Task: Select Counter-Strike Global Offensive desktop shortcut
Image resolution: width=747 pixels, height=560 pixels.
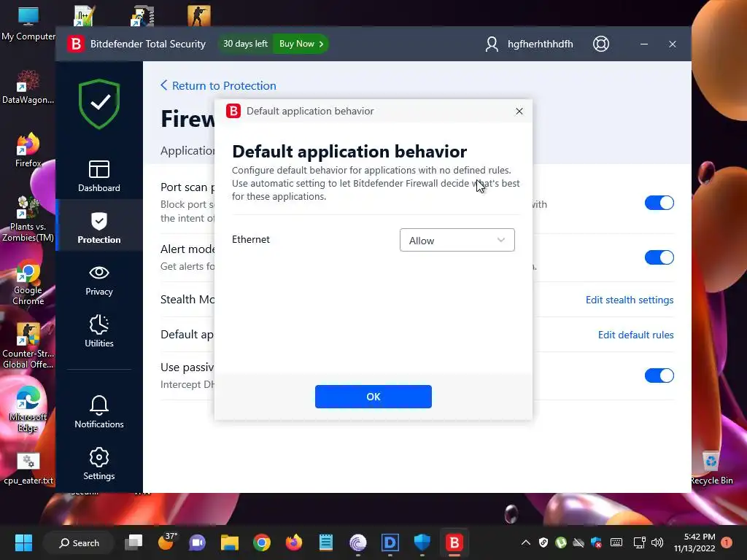Action: 28,346
